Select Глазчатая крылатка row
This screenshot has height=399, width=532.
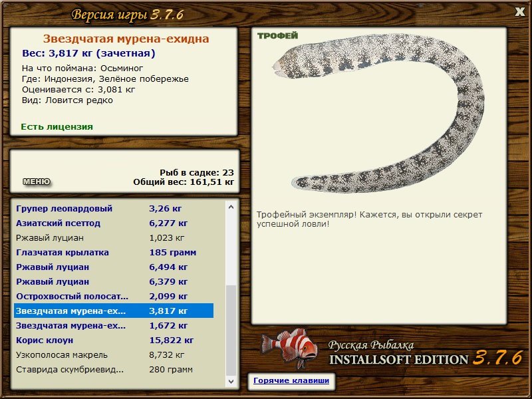[114, 253]
